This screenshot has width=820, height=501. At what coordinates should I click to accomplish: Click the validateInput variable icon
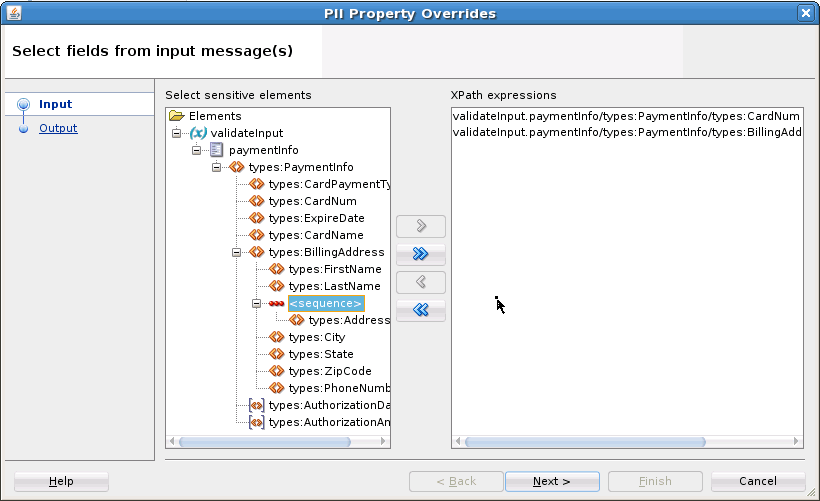tap(198, 133)
